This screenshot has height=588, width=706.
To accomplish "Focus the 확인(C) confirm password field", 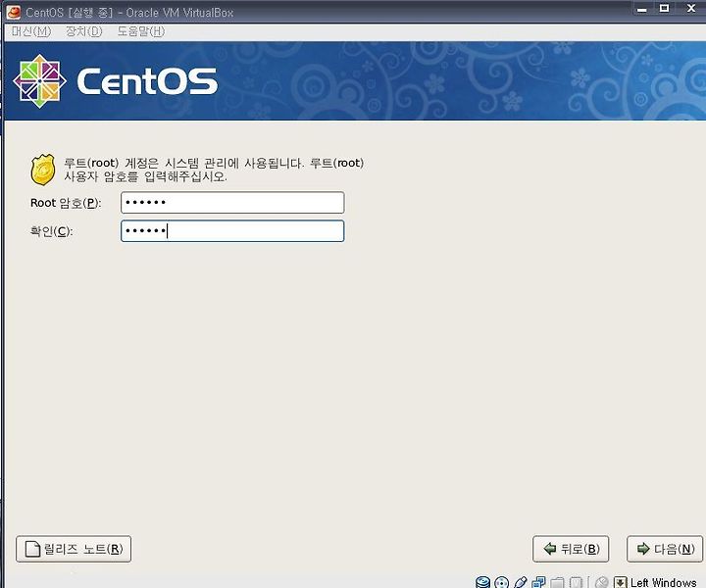I will coord(232,231).
